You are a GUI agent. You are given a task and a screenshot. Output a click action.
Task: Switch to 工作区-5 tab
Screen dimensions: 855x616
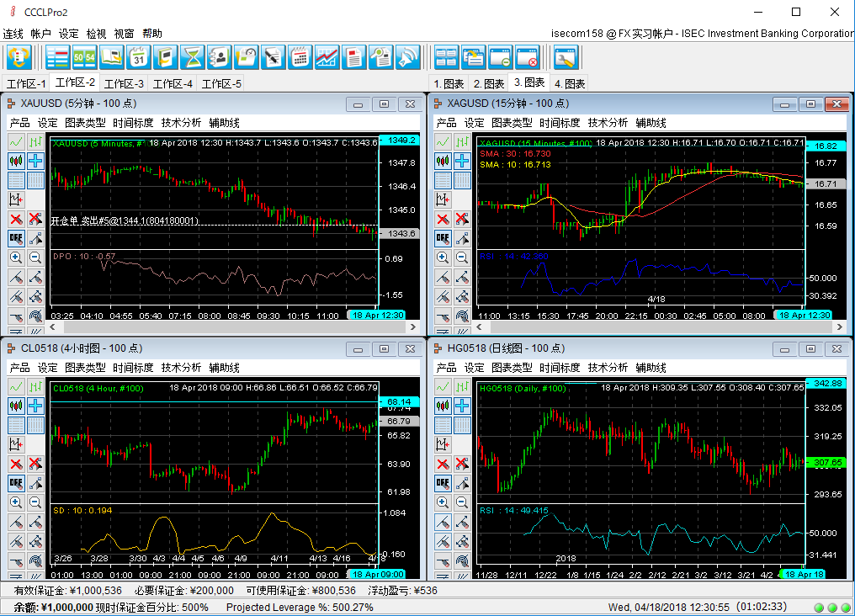click(221, 83)
